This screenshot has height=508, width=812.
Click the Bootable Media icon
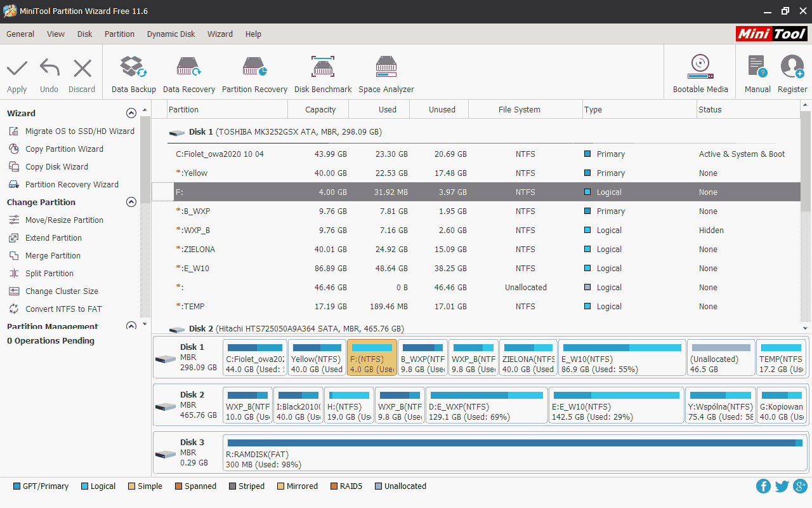click(x=700, y=74)
